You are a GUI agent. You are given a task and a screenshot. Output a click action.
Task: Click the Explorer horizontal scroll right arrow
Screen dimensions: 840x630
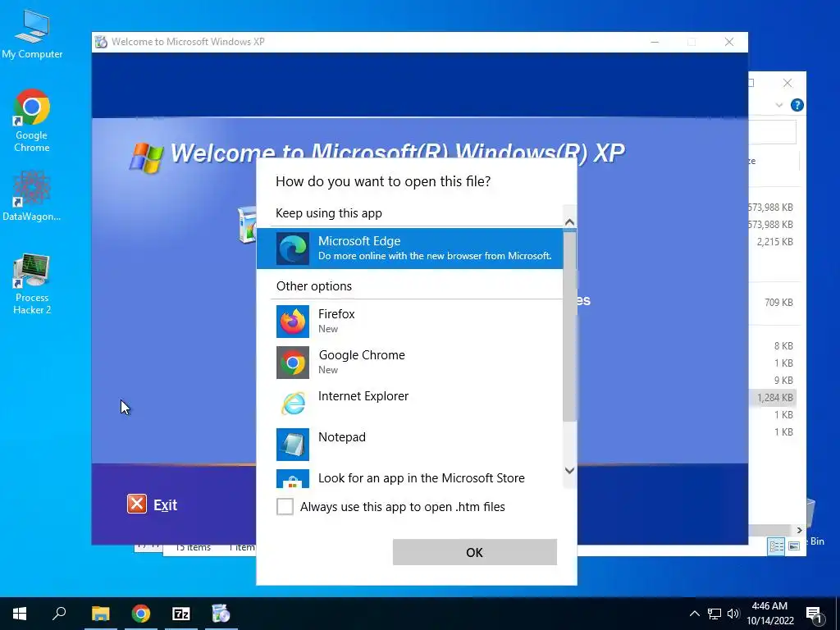tap(799, 530)
